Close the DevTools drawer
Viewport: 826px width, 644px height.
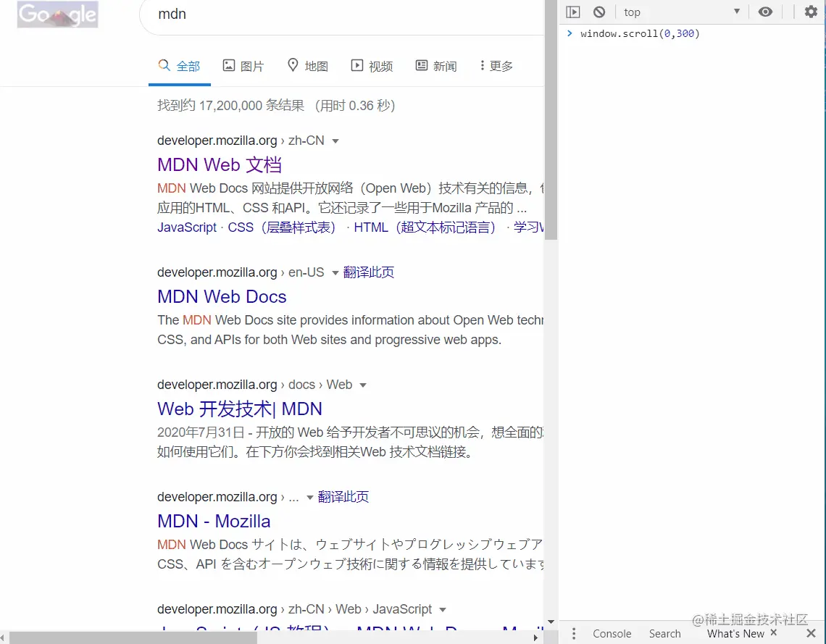[812, 633]
